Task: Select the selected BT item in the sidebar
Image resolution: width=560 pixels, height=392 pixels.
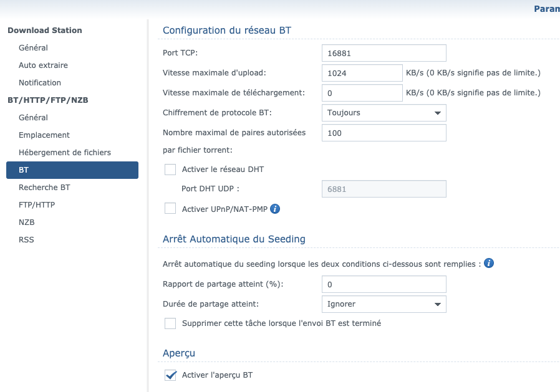Action: [x=72, y=170]
